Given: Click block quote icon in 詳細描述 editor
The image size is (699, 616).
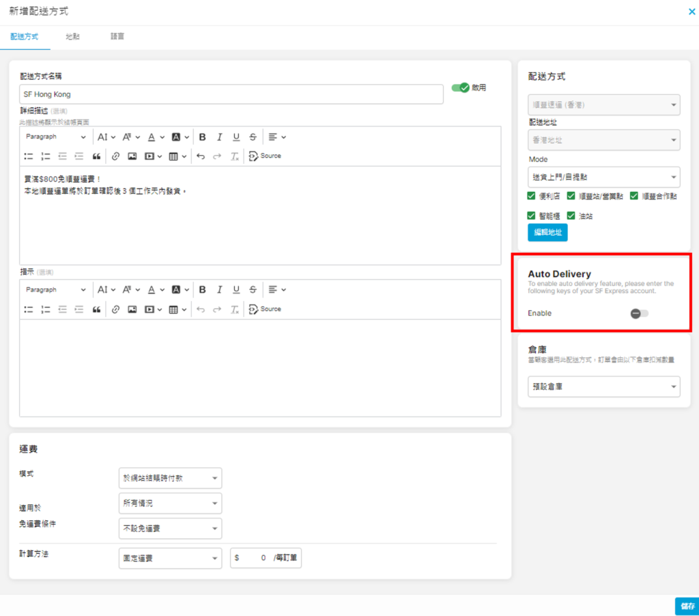Looking at the screenshot, I should (x=96, y=156).
